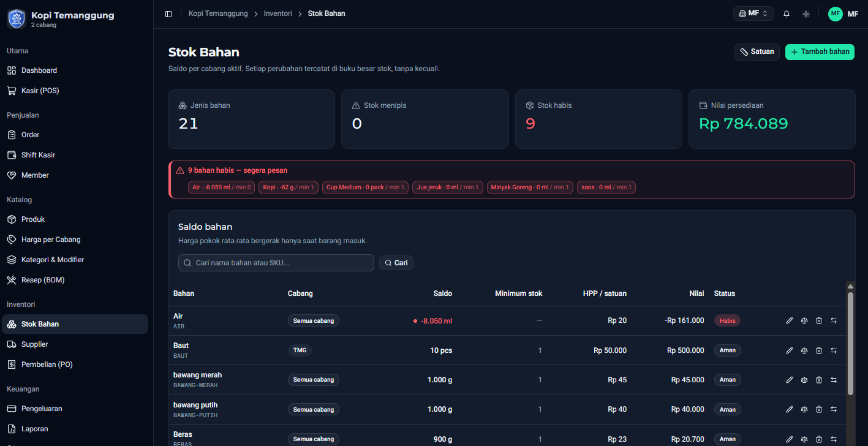Edit the Air ingredient pencil icon

coord(790,320)
